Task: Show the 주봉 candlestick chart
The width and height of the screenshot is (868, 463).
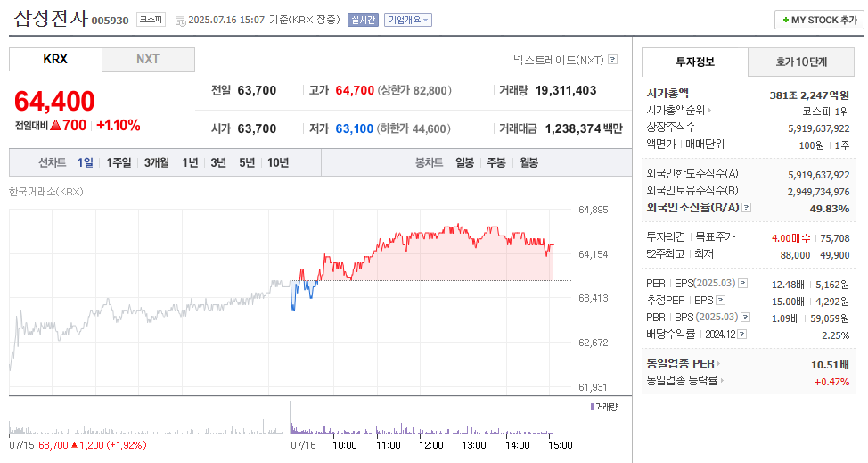Action: tap(496, 163)
